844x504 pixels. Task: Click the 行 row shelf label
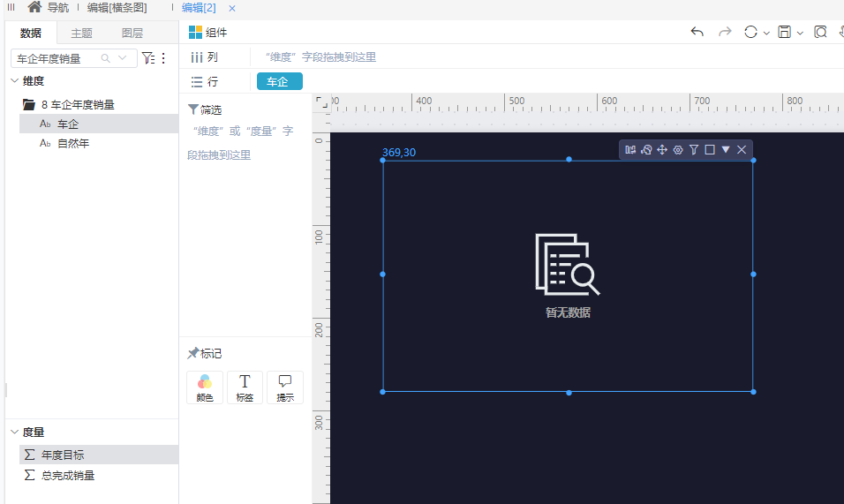(205, 82)
